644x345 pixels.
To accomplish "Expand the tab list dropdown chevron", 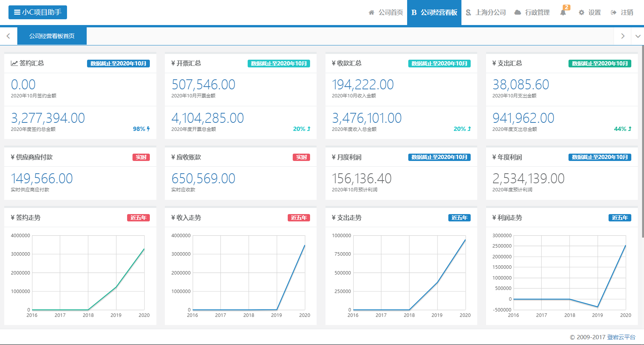I will [x=638, y=36].
